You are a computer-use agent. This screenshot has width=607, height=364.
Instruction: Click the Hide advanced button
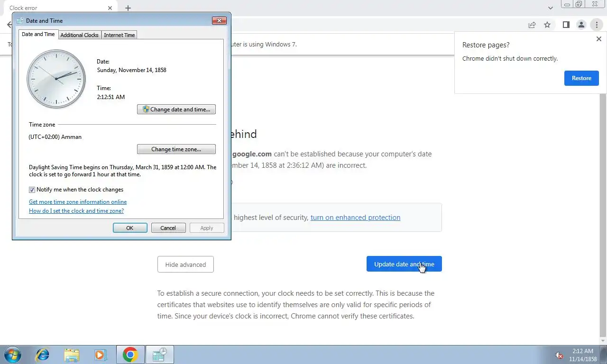185,264
